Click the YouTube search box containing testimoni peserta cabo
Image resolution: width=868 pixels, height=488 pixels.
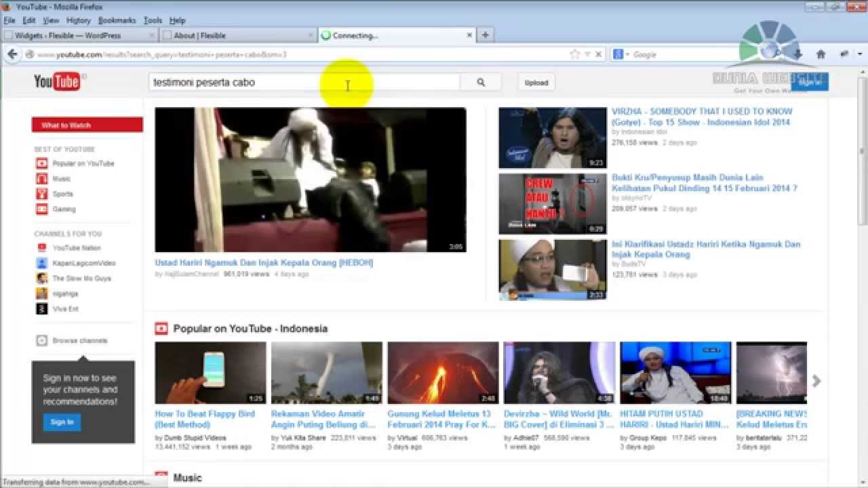pos(304,83)
